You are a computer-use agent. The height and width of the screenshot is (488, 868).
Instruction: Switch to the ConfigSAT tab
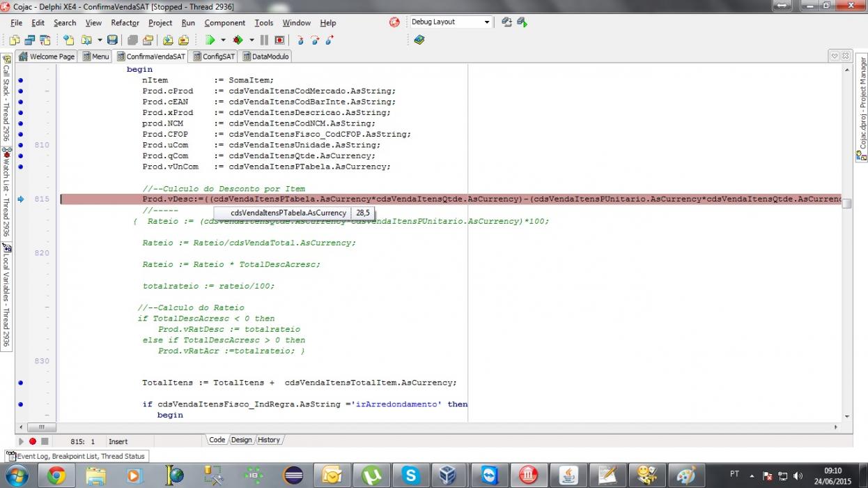[x=213, y=56]
